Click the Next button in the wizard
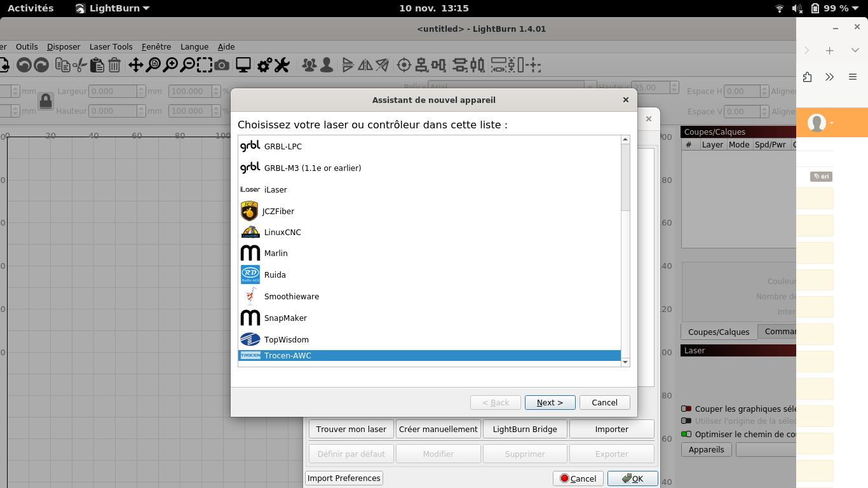Screen dimensions: 868x488 [550, 402]
